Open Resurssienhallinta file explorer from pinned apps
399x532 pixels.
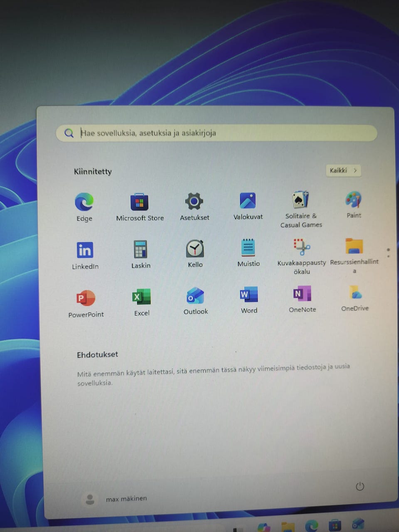354,255
